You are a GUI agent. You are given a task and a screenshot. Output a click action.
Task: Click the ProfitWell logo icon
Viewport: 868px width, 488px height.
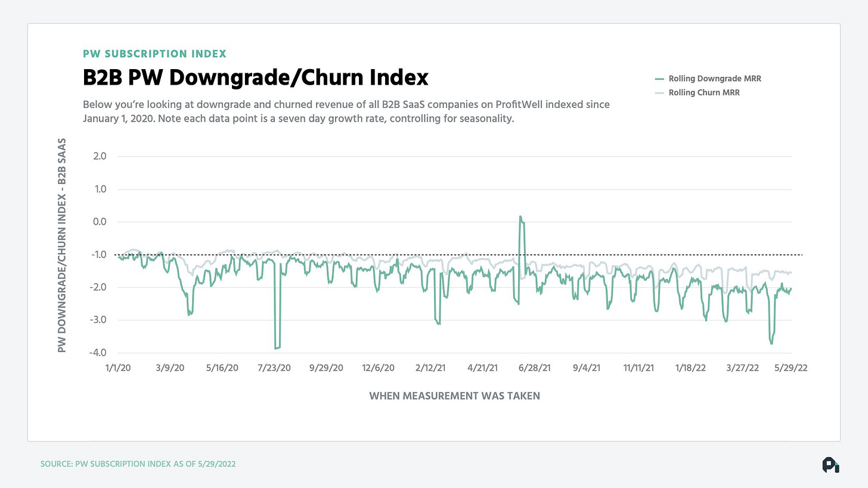[x=830, y=465]
